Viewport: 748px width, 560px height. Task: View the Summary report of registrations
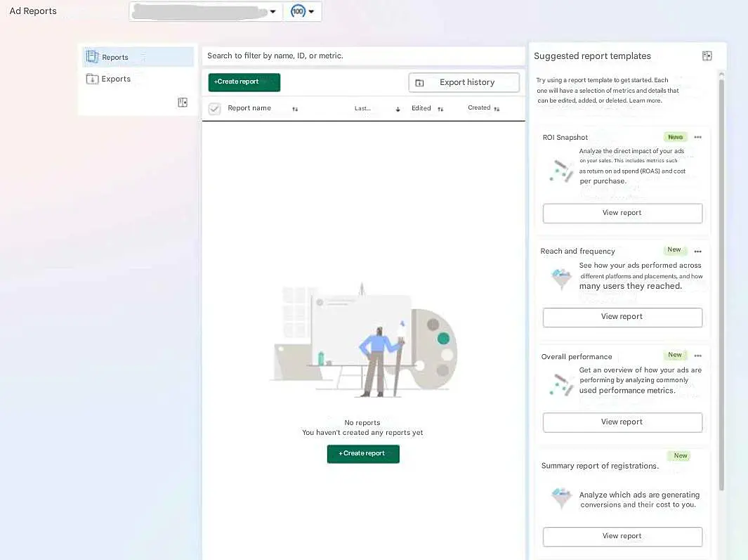tap(622, 536)
